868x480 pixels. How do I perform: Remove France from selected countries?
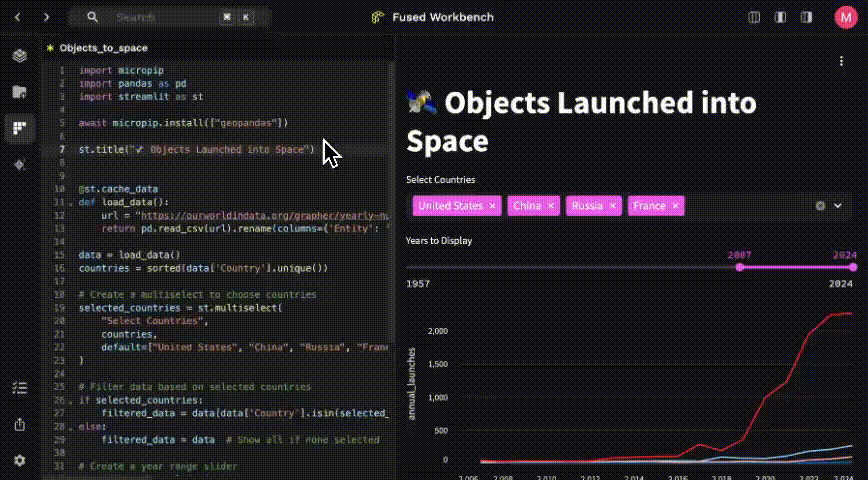pos(675,206)
